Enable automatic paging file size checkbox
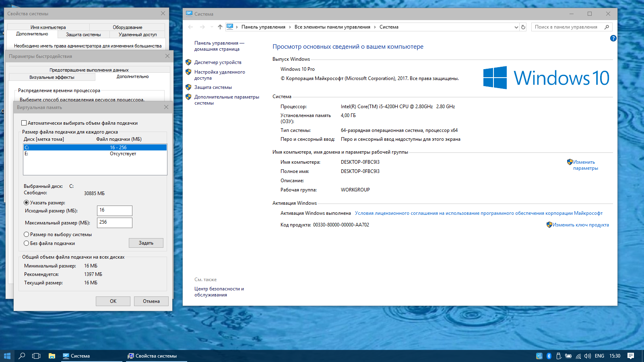Image resolution: width=644 pixels, height=362 pixels. pyautogui.click(x=24, y=123)
